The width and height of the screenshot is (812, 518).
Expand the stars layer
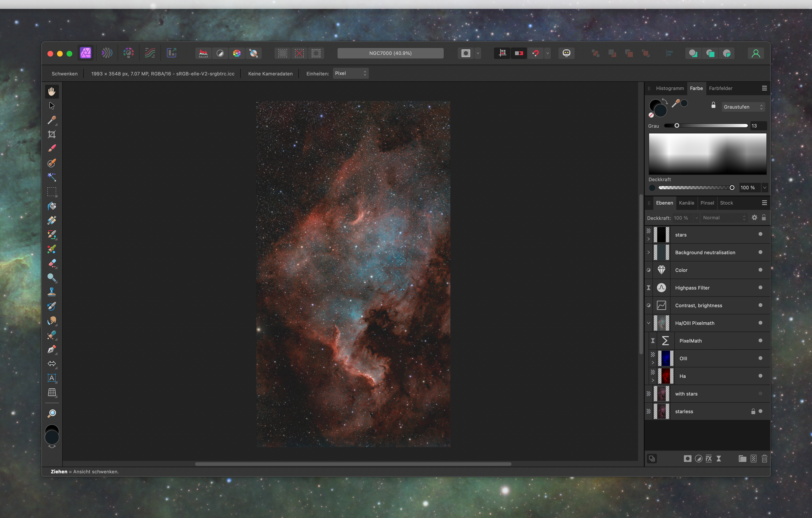[x=648, y=239]
